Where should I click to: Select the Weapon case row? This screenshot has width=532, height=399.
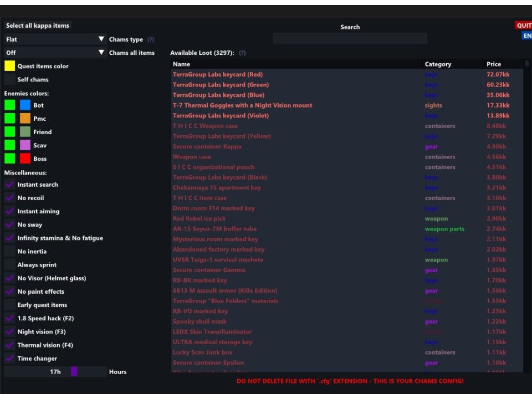347,157
